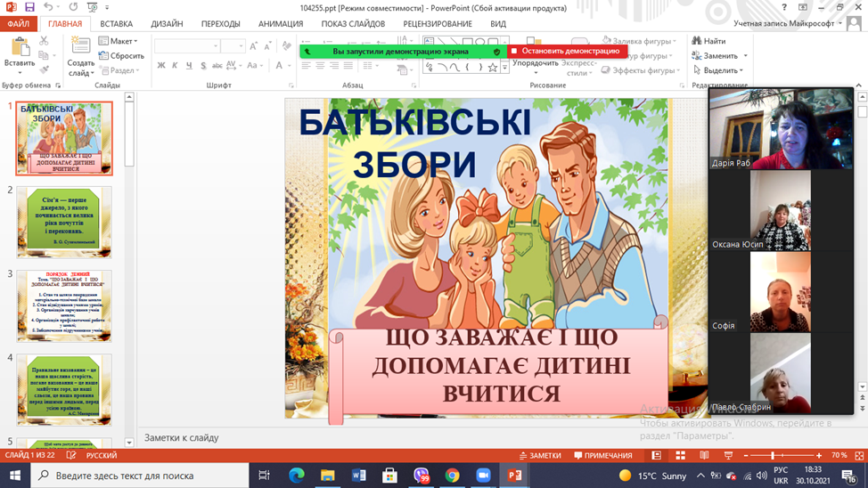The width and height of the screenshot is (868, 488).
Task: Justify text in the Абзац group
Action: tap(348, 65)
